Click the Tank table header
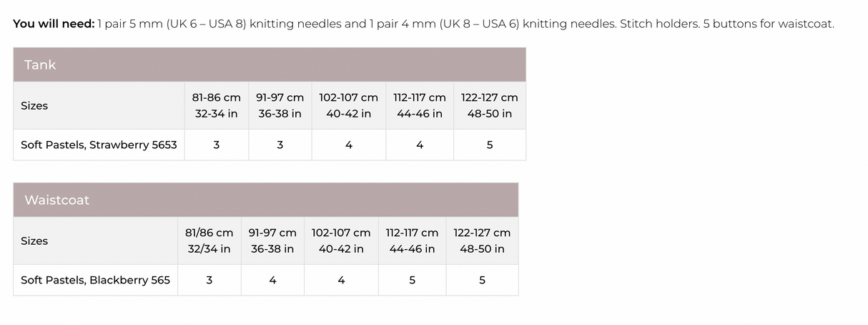The width and height of the screenshot is (868, 325). (x=40, y=65)
